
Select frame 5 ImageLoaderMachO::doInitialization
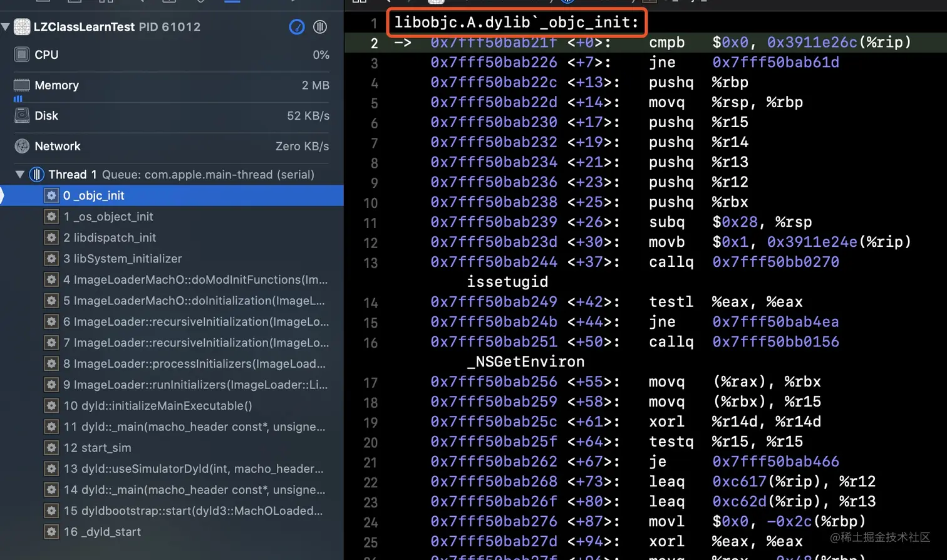pyautogui.click(x=172, y=301)
